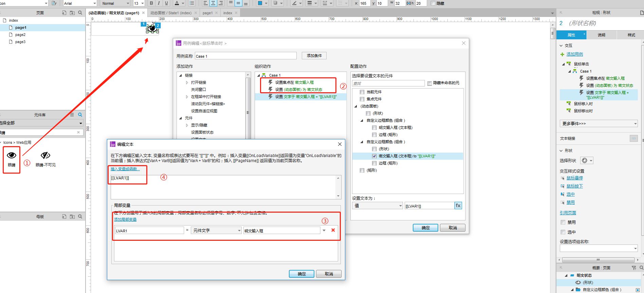Screen dimensions: 644x293
Task: Click the add master icon in the Masters panel
Action: [64, 216]
